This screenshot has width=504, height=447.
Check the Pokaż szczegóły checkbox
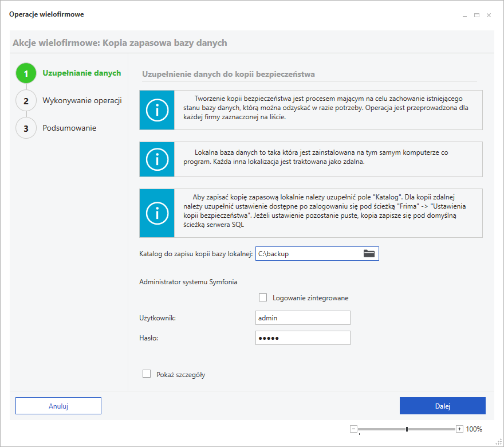[147, 374]
